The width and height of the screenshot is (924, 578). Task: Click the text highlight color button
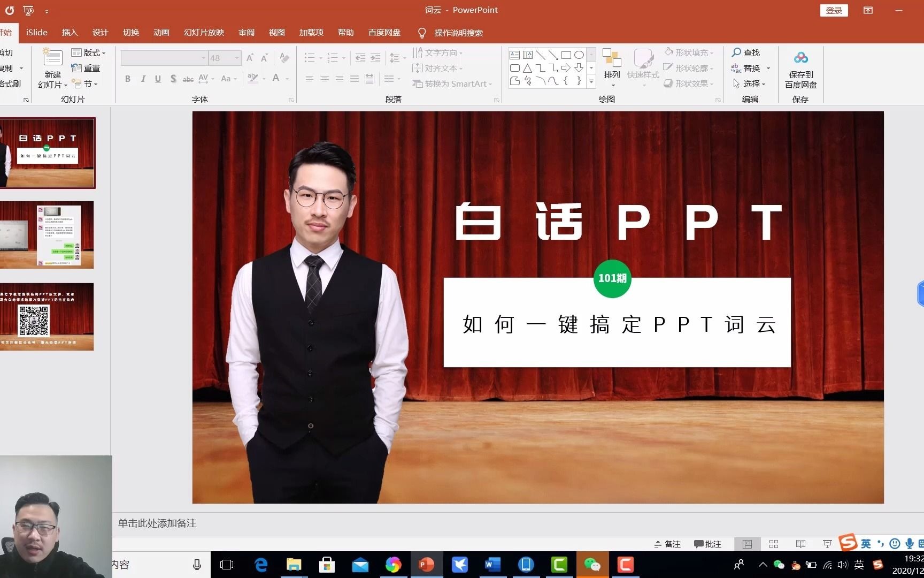coord(253,79)
